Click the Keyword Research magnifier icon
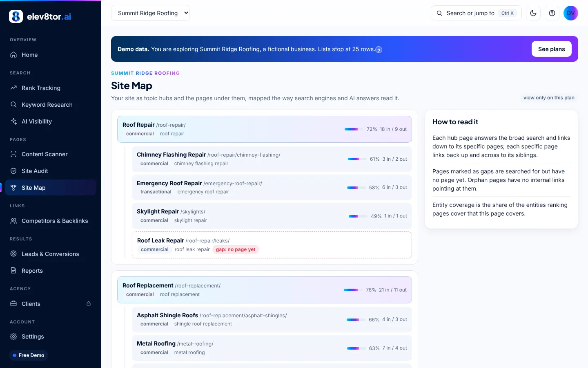 coord(13,105)
